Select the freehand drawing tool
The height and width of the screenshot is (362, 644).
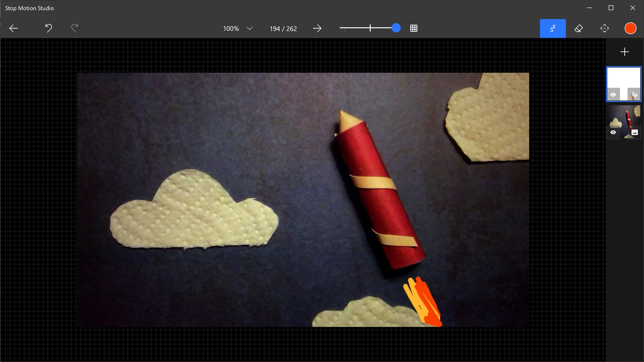pos(553,28)
